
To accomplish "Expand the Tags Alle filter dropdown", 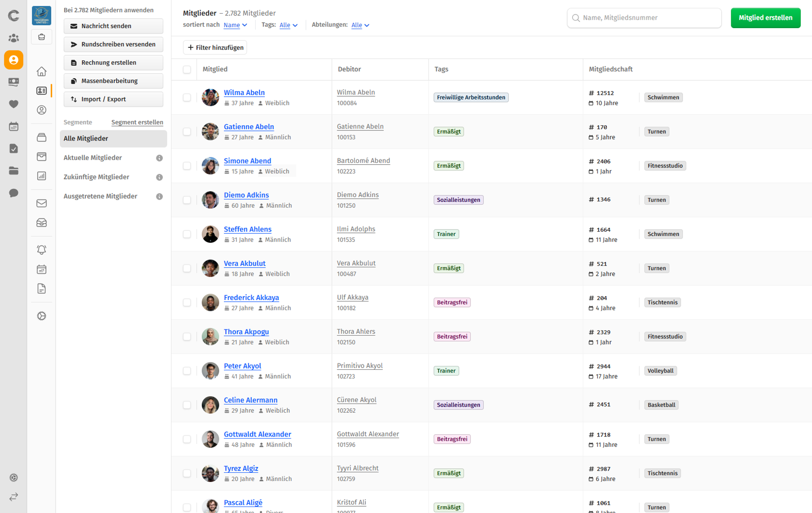I will (x=288, y=25).
